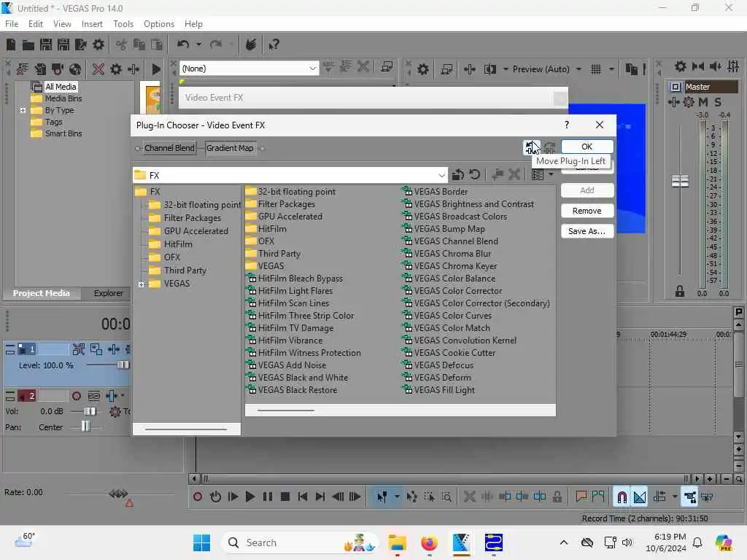Click Up One Level icon beside FX path

click(458, 175)
